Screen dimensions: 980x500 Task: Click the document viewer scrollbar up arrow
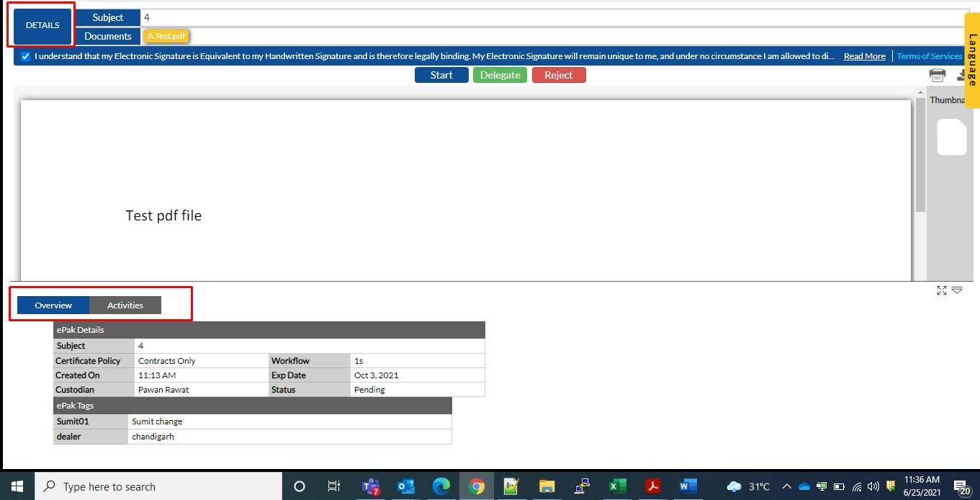tap(920, 94)
